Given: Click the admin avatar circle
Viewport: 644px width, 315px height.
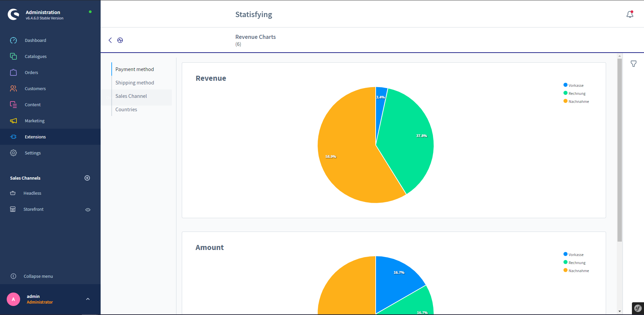Looking at the screenshot, I should pyautogui.click(x=13, y=299).
